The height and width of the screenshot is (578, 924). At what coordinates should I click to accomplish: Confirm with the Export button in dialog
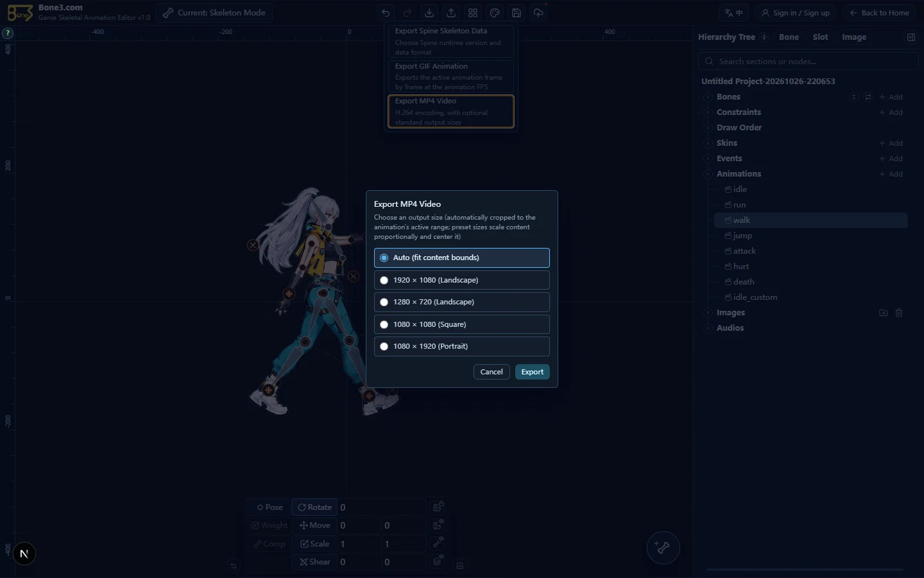(x=533, y=372)
